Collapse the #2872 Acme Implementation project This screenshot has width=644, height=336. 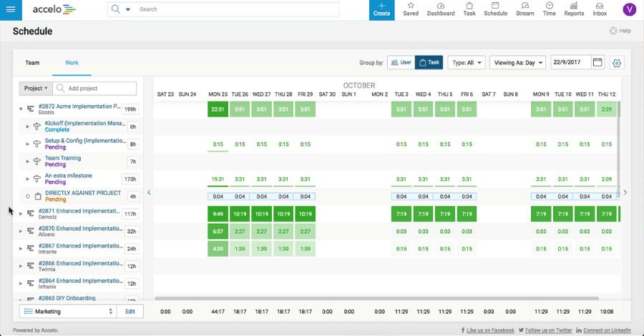21,109
